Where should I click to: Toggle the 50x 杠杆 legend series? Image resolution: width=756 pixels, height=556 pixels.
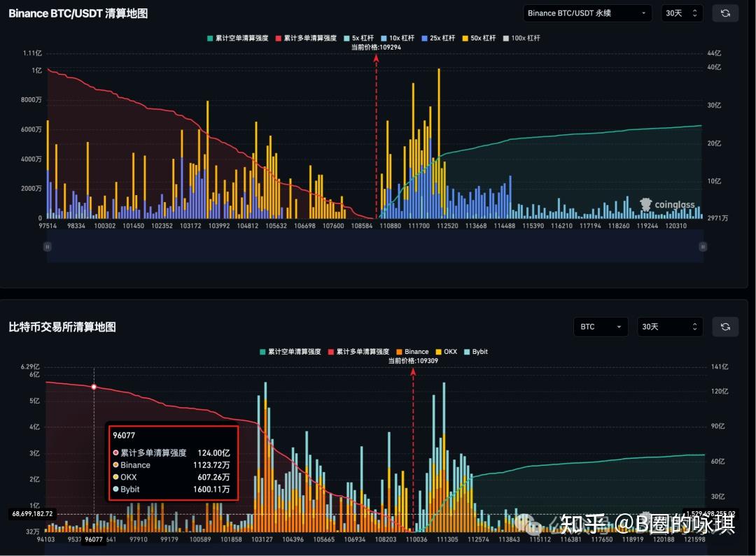[x=479, y=38]
